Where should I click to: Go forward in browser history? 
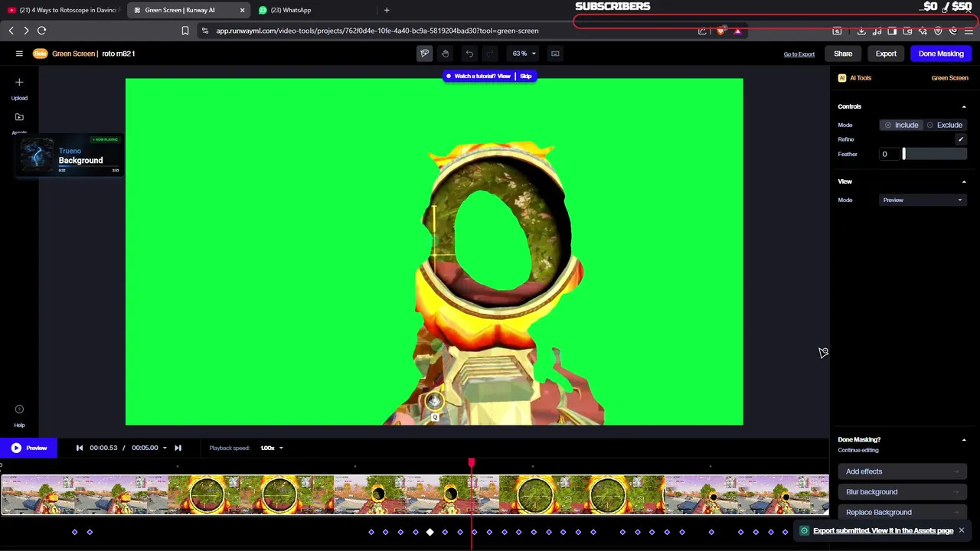pos(26,31)
